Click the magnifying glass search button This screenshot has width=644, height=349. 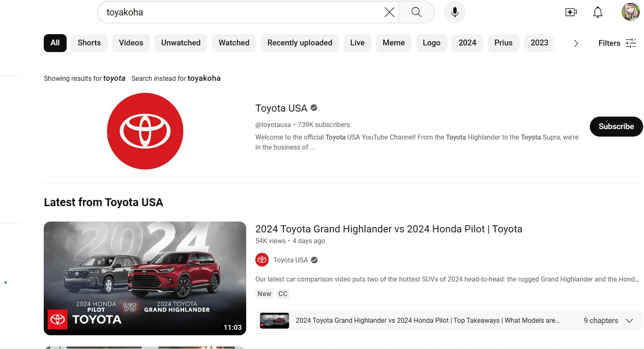click(x=417, y=12)
